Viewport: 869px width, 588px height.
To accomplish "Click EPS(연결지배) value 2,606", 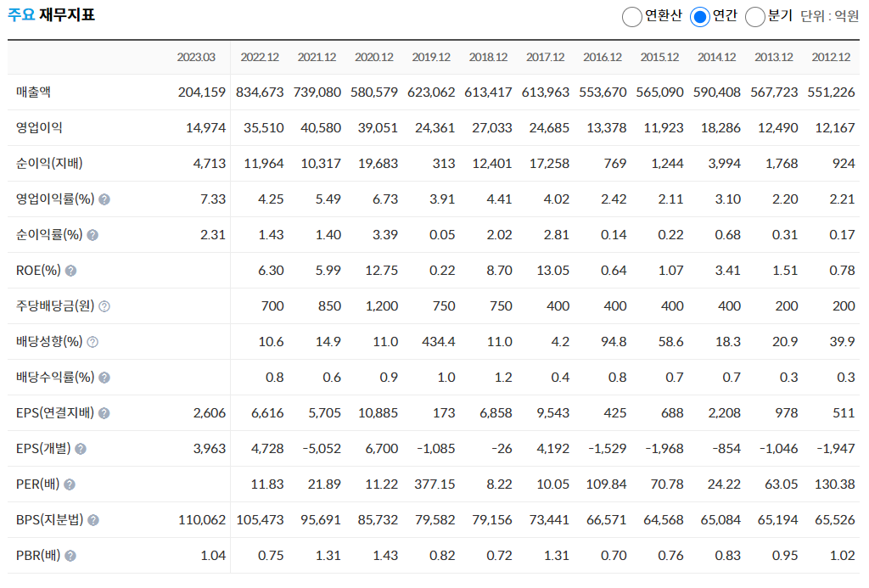I will (210, 413).
